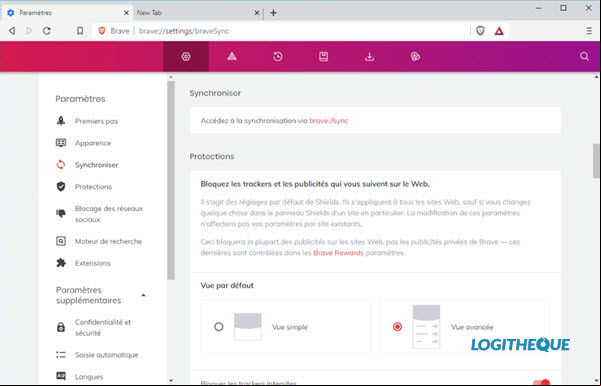Click the shield icon beside Protections
The image size is (601, 386).
point(61,186)
